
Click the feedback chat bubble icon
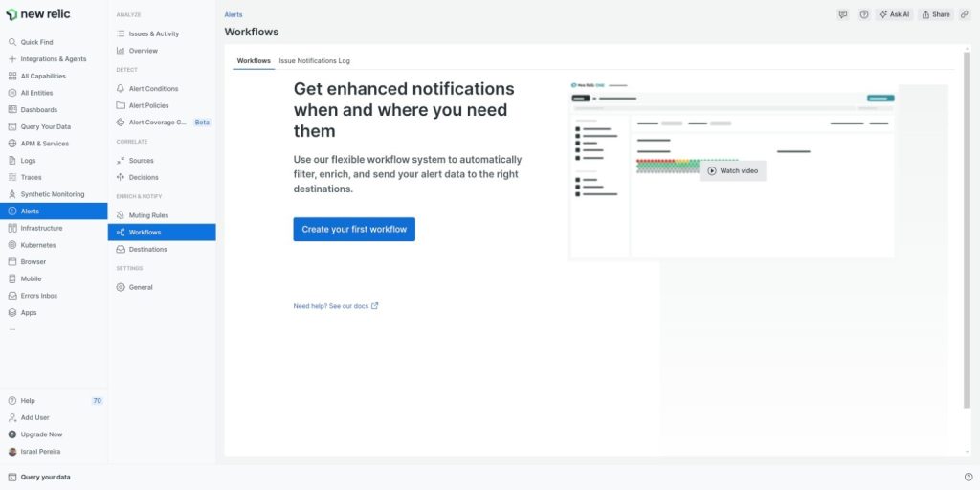[843, 14]
